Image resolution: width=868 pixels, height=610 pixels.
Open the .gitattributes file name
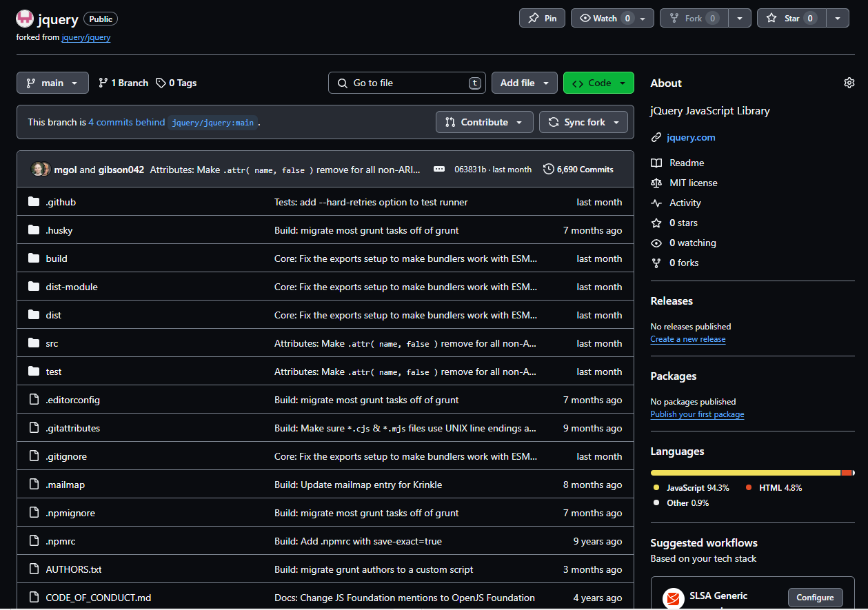point(73,428)
